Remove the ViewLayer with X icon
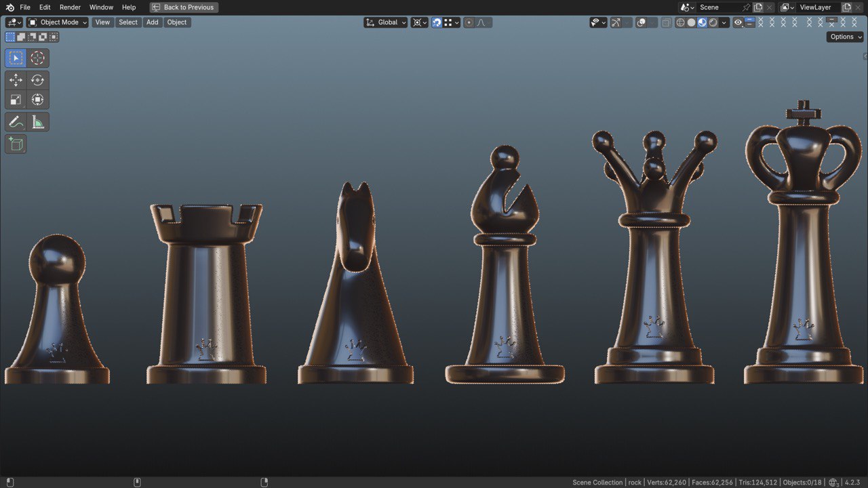 pos(858,7)
